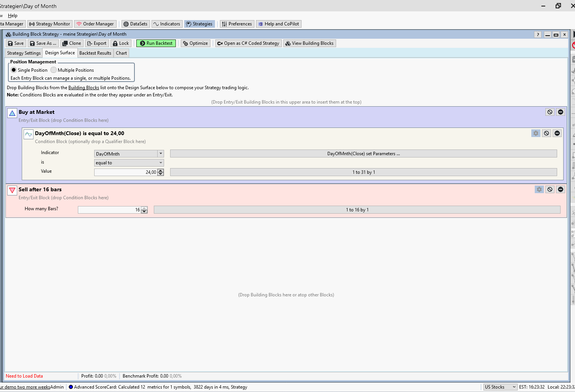
Task: Click the Lock strategy icon button
Action: click(121, 43)
